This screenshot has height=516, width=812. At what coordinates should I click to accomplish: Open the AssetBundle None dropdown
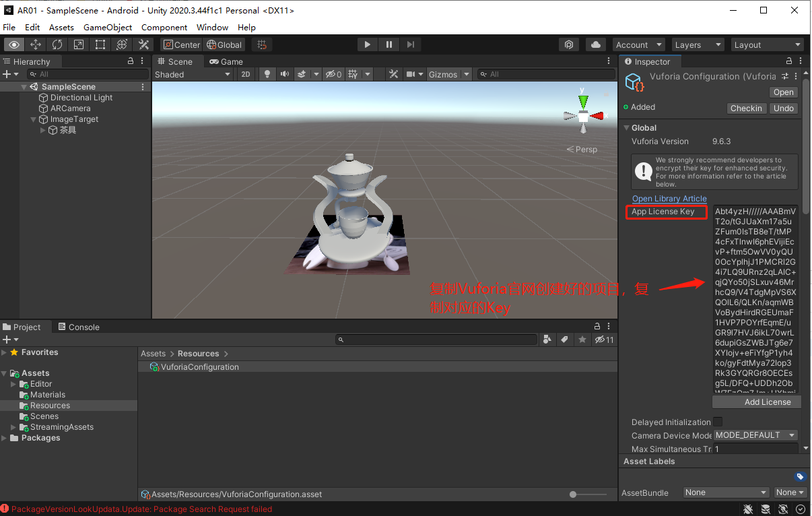(x=726, y=492)
